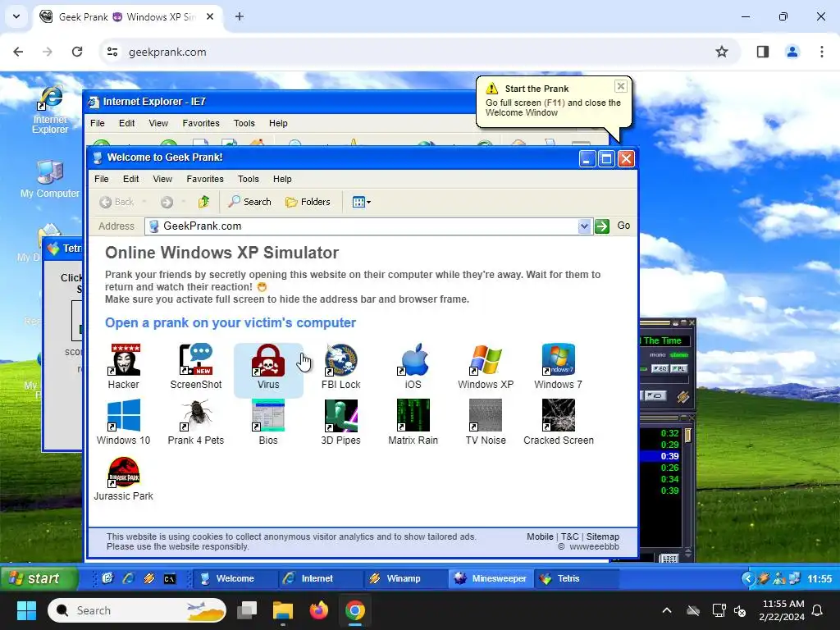Switch to Internet taskbar item

point(320,578)
